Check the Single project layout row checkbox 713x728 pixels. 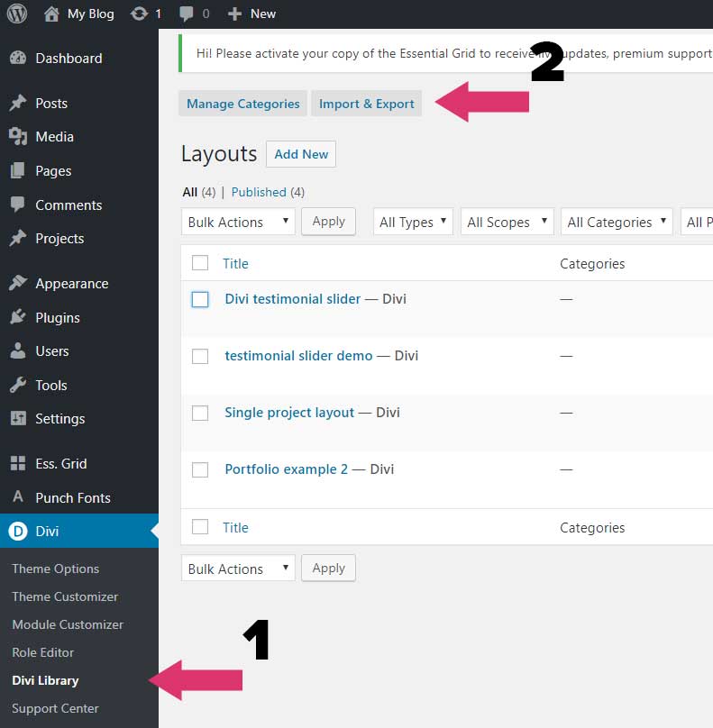click(x=200, y=413)
